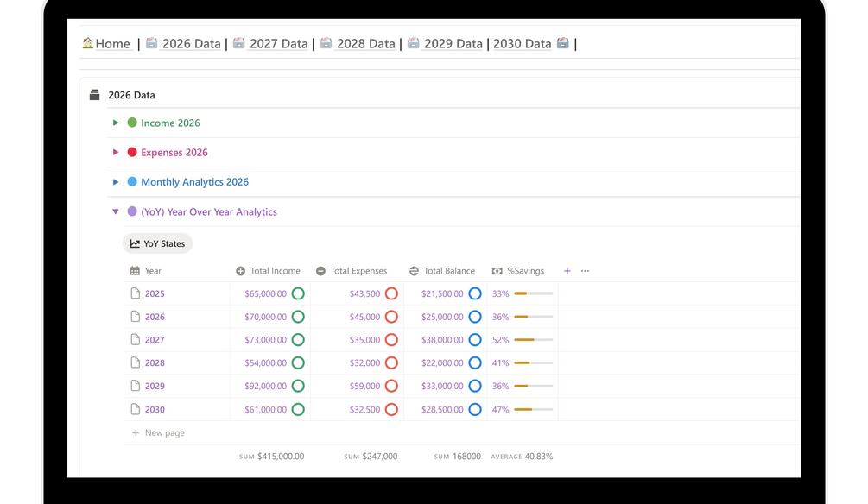Add a row with New page
Viewport: 868px width, 504px height.
click(158, 433)
